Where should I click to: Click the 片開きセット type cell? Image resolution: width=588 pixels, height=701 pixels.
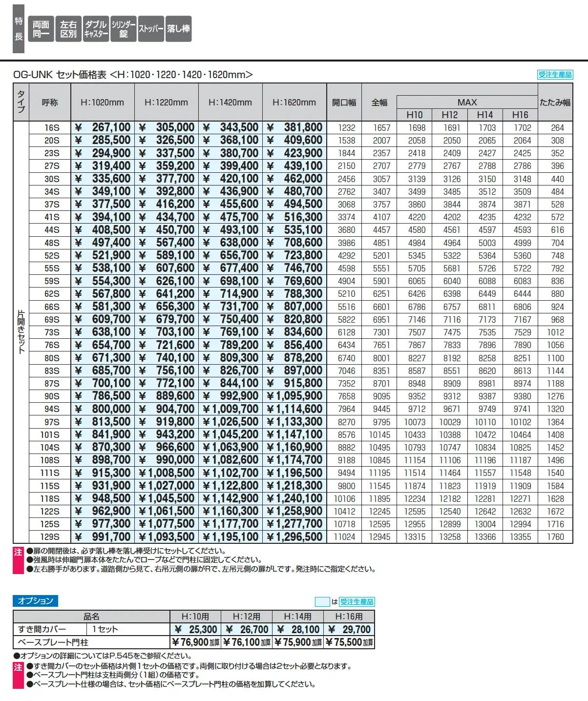coord(21,332)
